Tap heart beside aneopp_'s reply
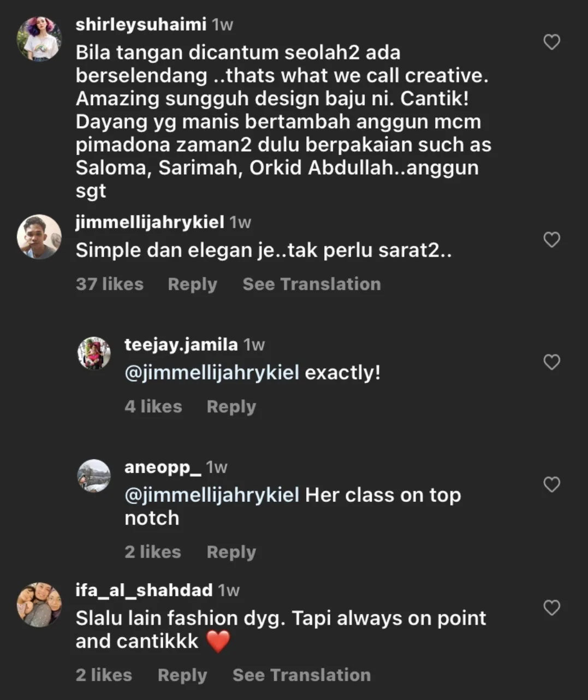The width and height of the screenshot is (588, 700). point(552,484)
